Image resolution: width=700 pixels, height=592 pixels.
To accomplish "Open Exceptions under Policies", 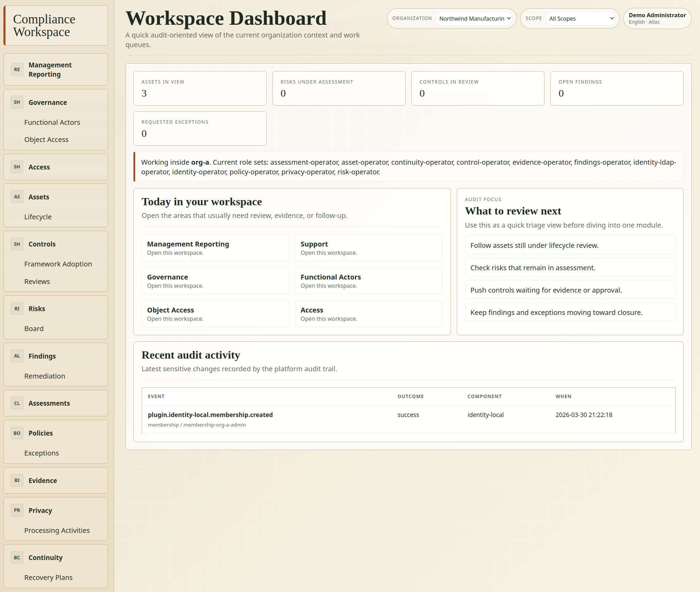I will click(42, 453).
